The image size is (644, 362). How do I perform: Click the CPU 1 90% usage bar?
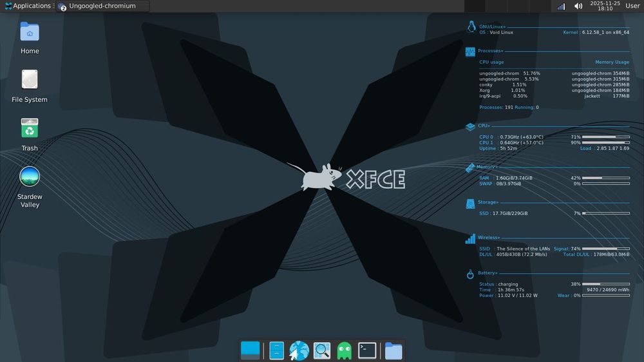pos(606,142)
